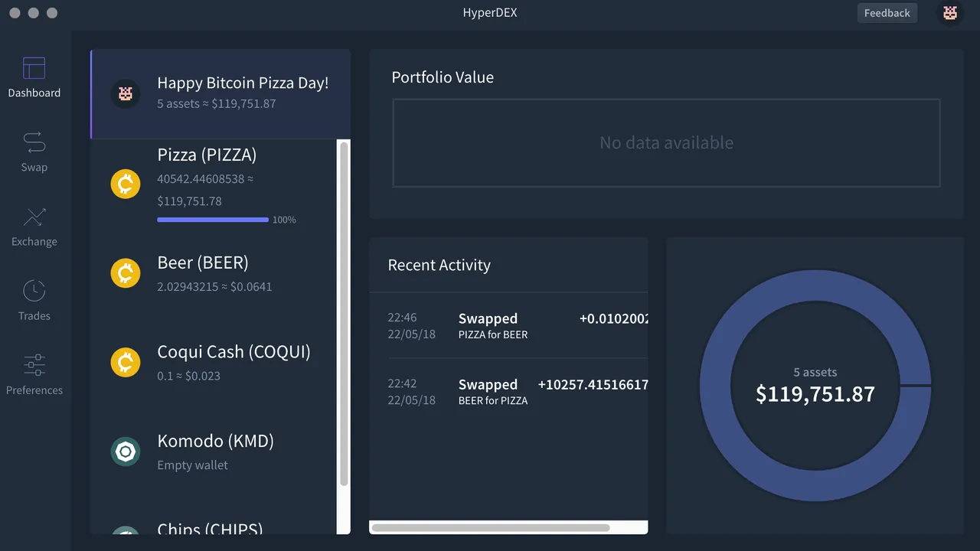Open the Dashboard view icon
This screenshot has height=551, width=980.
[34, 68]
